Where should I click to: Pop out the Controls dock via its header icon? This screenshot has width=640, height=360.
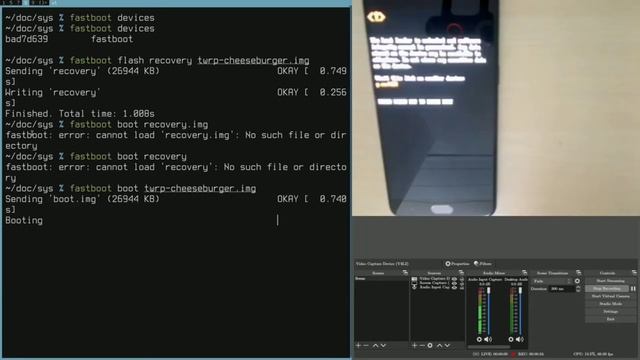coord(634,272)
